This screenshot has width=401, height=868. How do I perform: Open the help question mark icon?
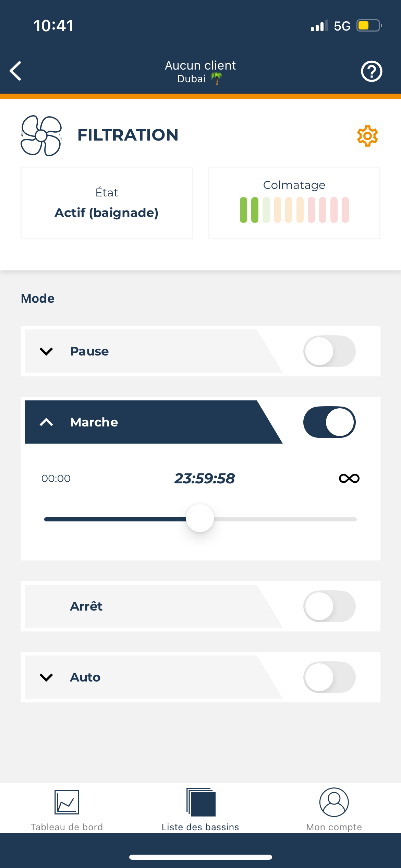pos(372,71)
